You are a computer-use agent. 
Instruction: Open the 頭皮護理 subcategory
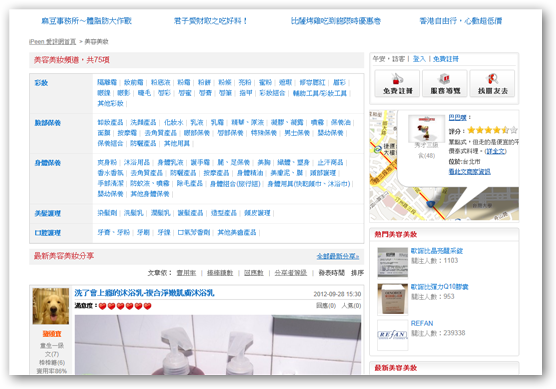coord(257,213)
